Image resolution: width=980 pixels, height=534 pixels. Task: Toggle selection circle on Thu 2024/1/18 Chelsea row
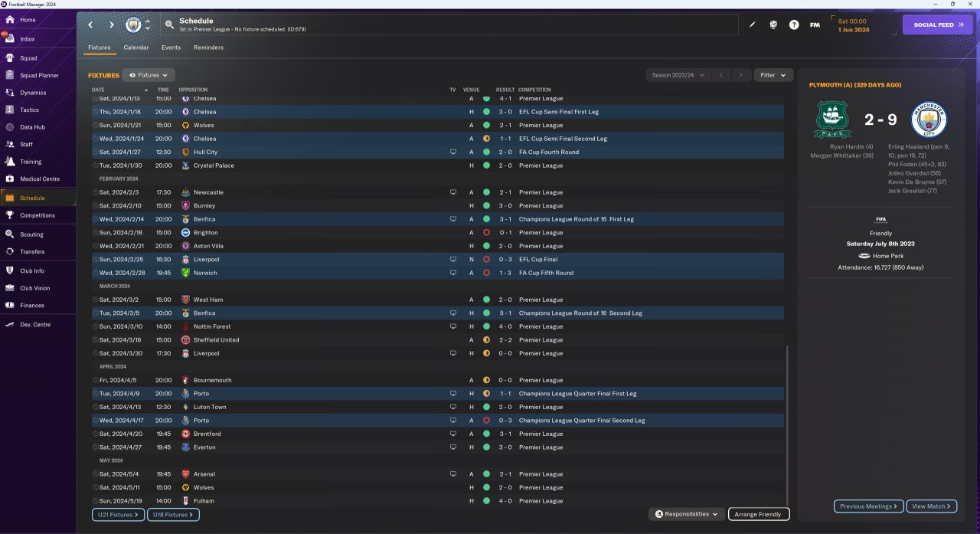(96, 112)
